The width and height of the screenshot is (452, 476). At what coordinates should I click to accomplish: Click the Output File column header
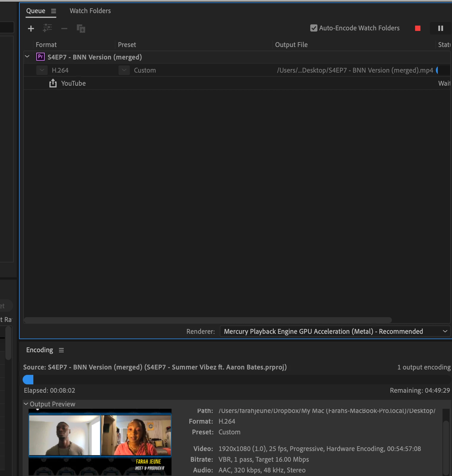pos(291,45)
